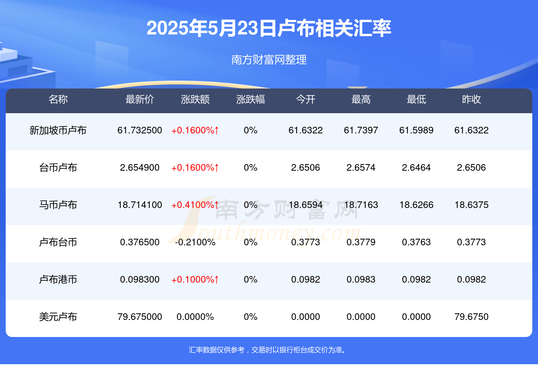
Task: Click the row name 卢布港币
Action: coord(58,279)
